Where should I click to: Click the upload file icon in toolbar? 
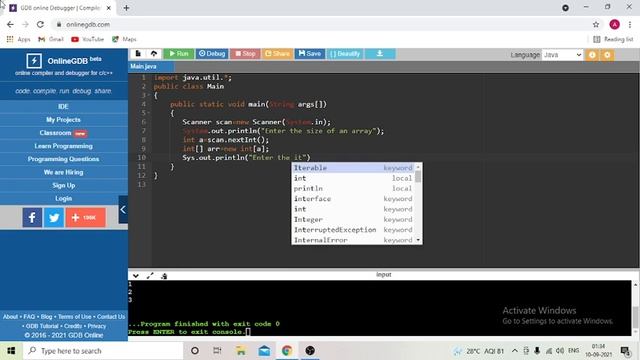154,53
